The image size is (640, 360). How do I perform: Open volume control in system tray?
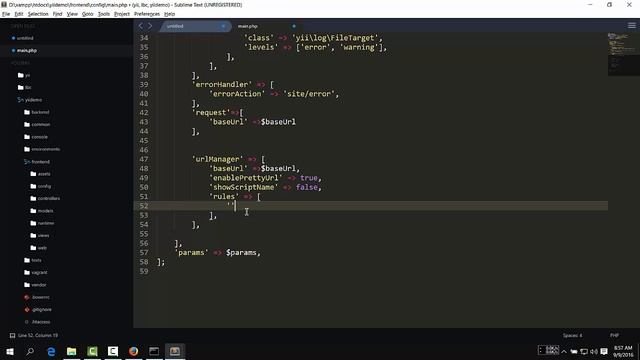[594, 351]
